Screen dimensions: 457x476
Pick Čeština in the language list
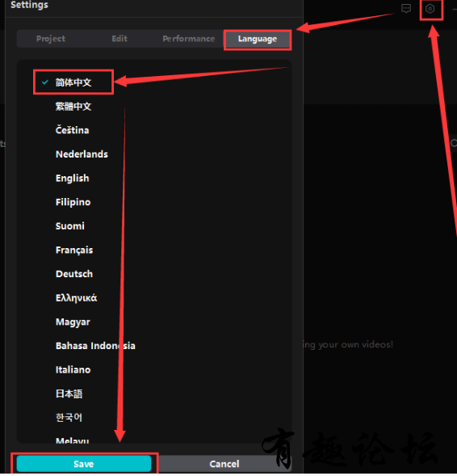point(72,130)
